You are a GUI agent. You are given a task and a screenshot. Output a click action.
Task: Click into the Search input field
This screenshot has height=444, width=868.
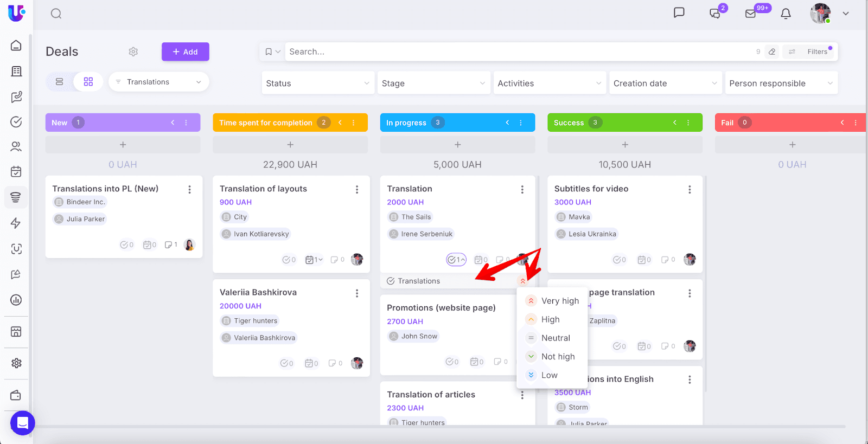pos(515,52)
